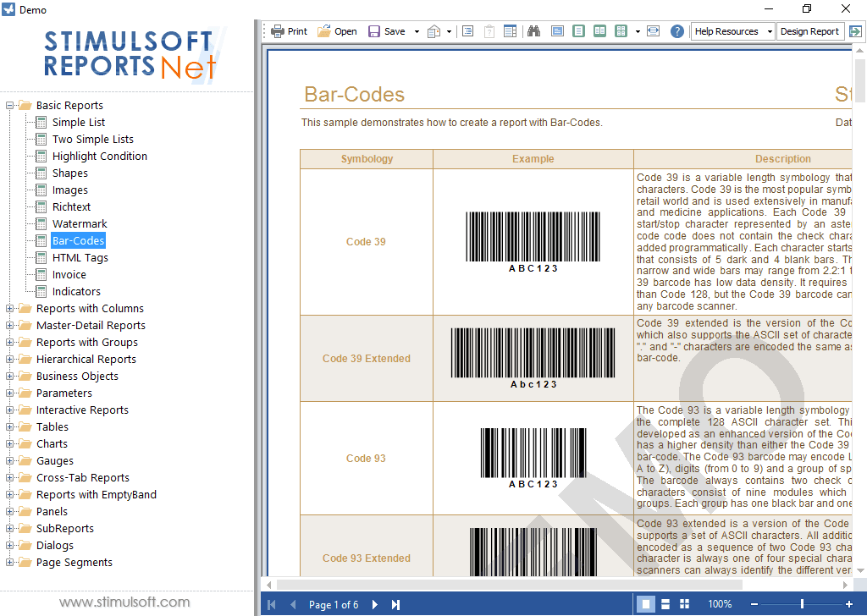Viewport: 867px width, 616px height.
Task: Open the Multiple Pages dropdown arrow
Action: pyautogui.click(x=638, y=31)
